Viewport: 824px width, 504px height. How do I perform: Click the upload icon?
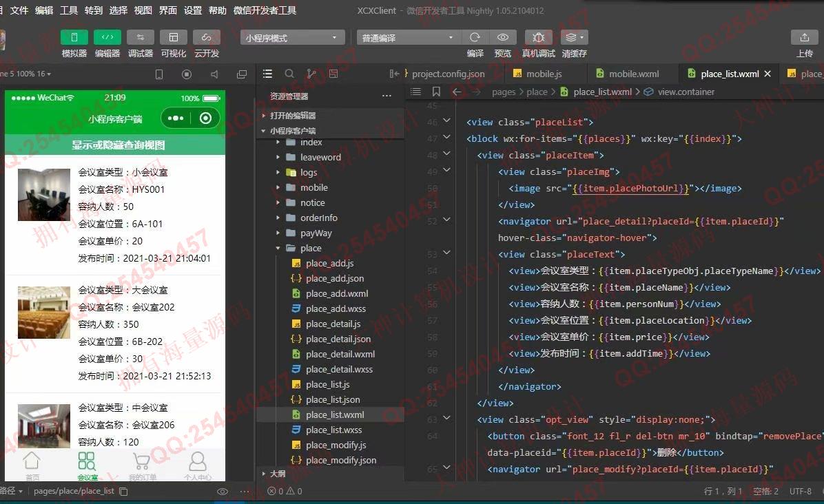point(805,37)
